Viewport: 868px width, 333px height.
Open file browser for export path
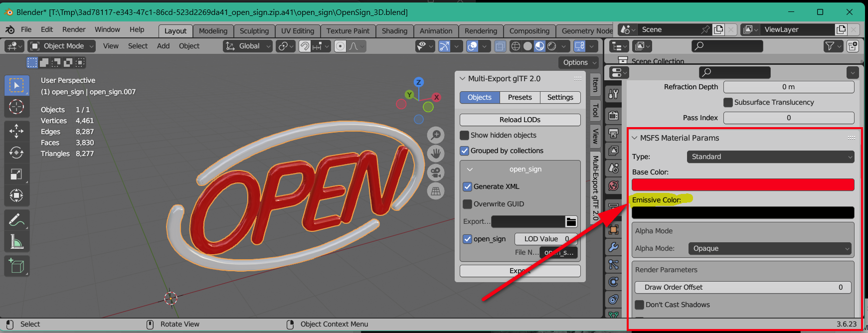(571, 221)
